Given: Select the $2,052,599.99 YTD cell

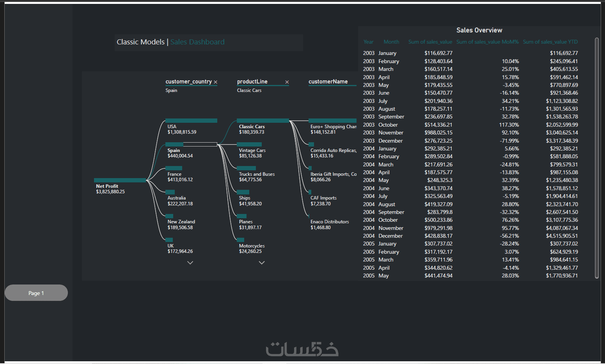Looking at the screenshot, I should [x=562, y=125].
